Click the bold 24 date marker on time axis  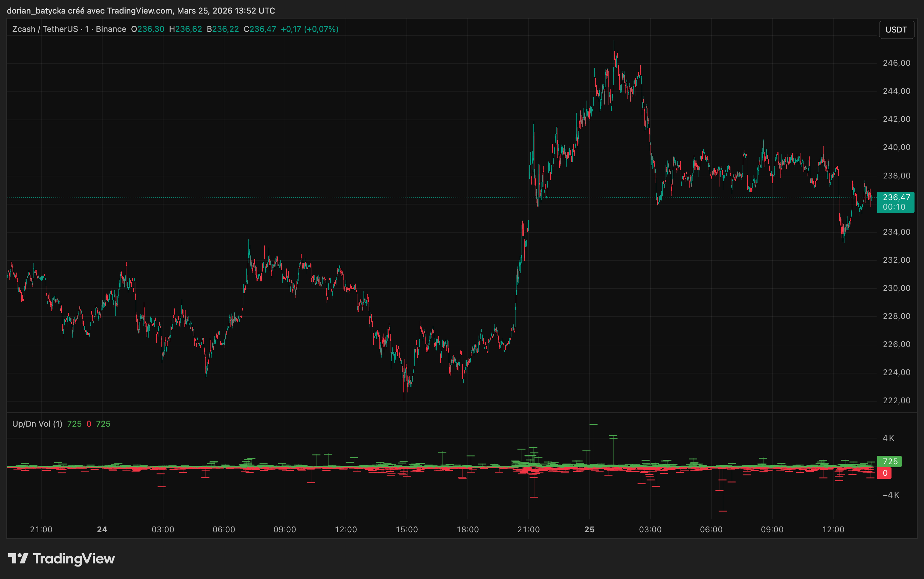tap(102, 529)
